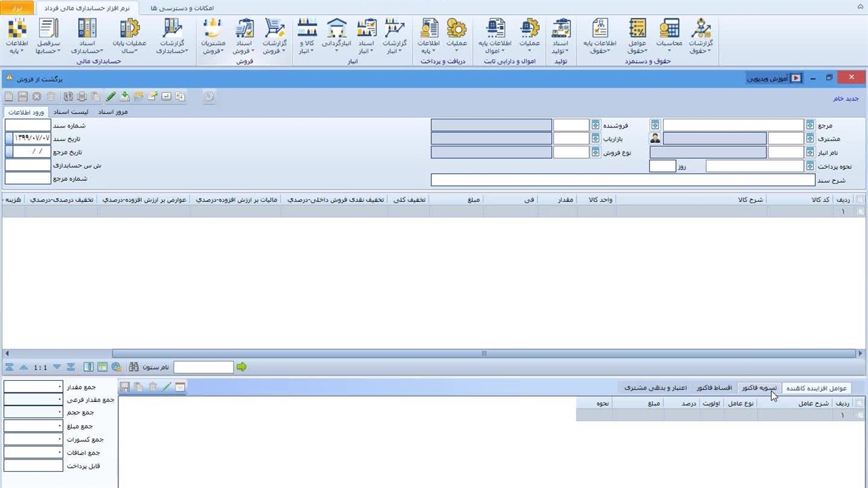Toggle the select-all checkbox in grid header
Screen dimensions: 868x488
[x=861, y=199]
